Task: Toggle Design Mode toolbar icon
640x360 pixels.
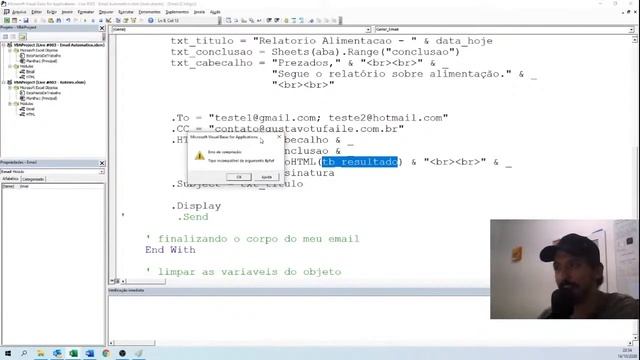Action: [x=109, y=20]
